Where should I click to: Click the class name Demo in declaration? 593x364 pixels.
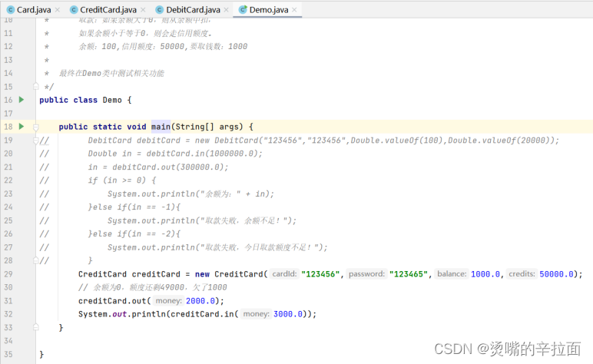coord(112,100)
